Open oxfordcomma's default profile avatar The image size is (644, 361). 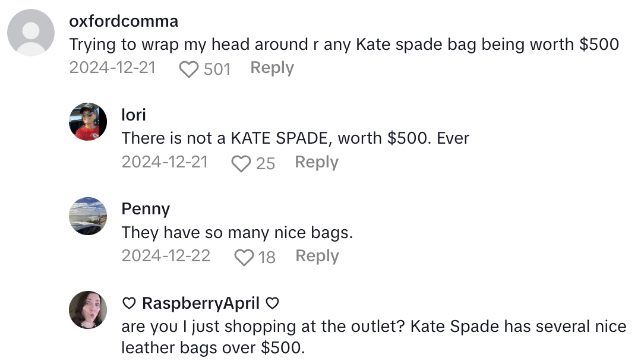click(x=31, y=33)
